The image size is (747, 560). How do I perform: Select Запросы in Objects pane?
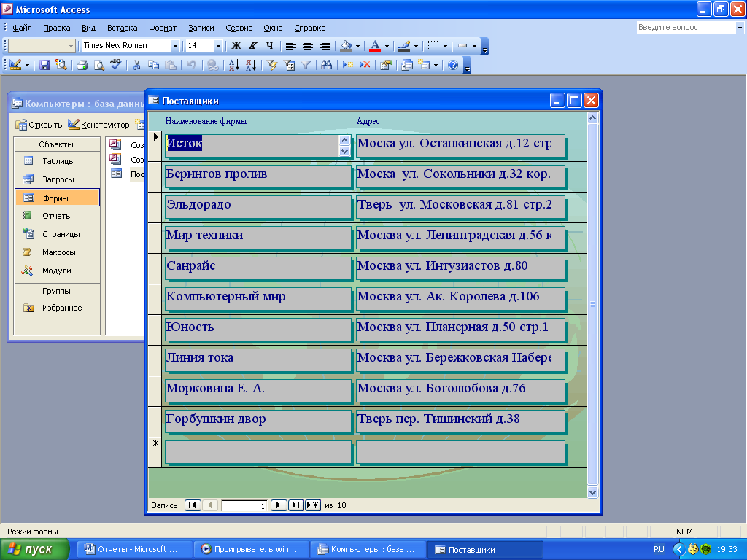pyautogui.click(x=57, y=179)
